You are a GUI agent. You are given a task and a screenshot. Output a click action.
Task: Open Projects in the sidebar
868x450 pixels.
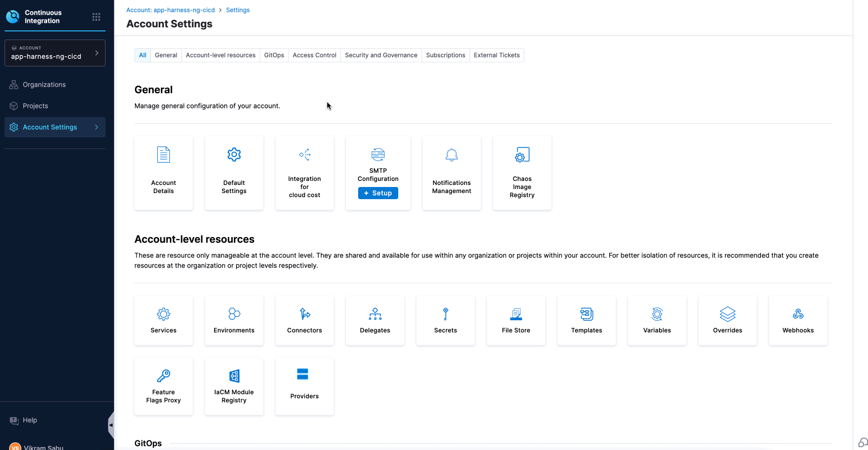click(x=36, y=106)
